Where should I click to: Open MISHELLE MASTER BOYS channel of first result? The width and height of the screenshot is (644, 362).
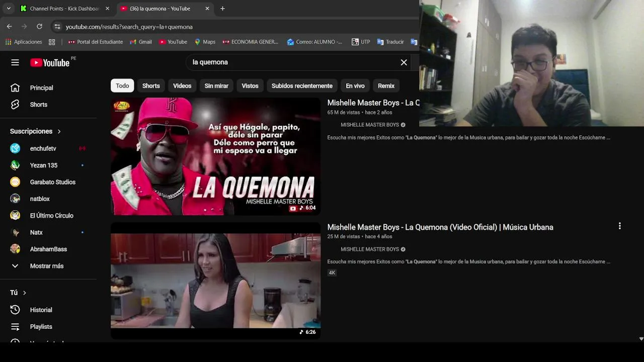370,125
